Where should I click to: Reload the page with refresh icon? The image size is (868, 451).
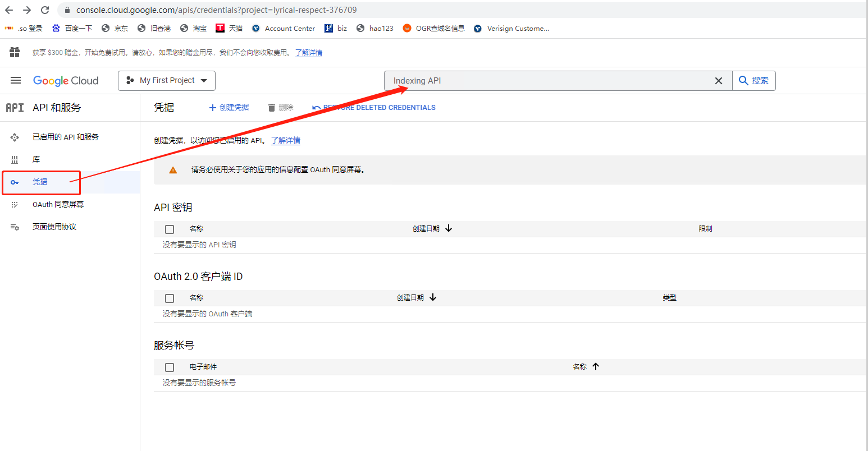click(x=45, y=10)
